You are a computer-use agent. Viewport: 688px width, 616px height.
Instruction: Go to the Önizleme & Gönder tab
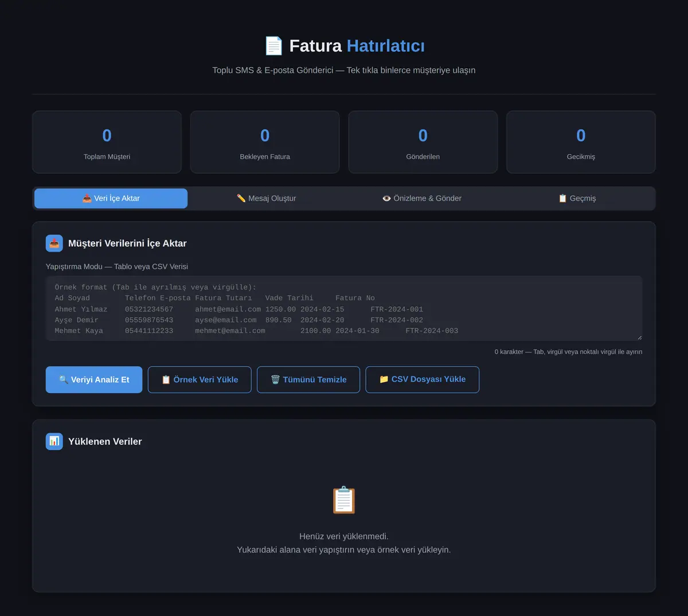point(422,198)
